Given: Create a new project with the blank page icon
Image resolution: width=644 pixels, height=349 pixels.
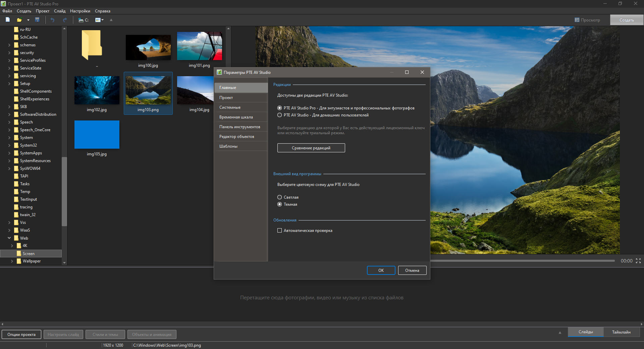Looking at the screenshot, I should click(x=8, y=20).
